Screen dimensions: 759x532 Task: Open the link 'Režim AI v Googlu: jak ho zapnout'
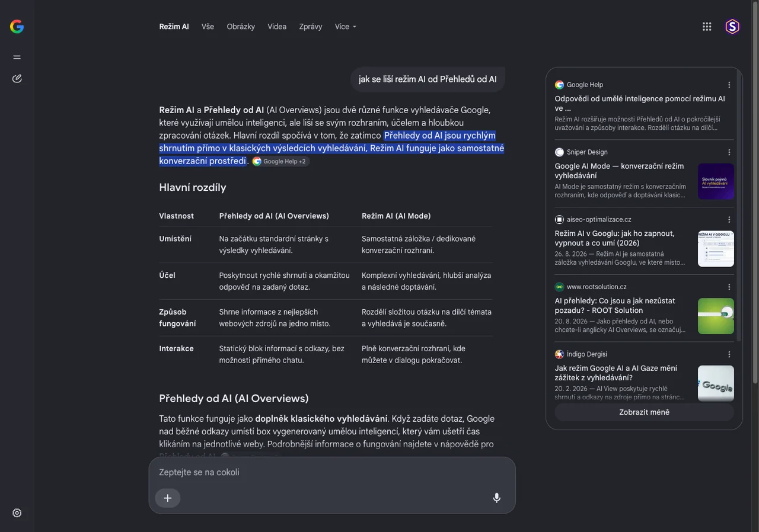coord(614,238)
